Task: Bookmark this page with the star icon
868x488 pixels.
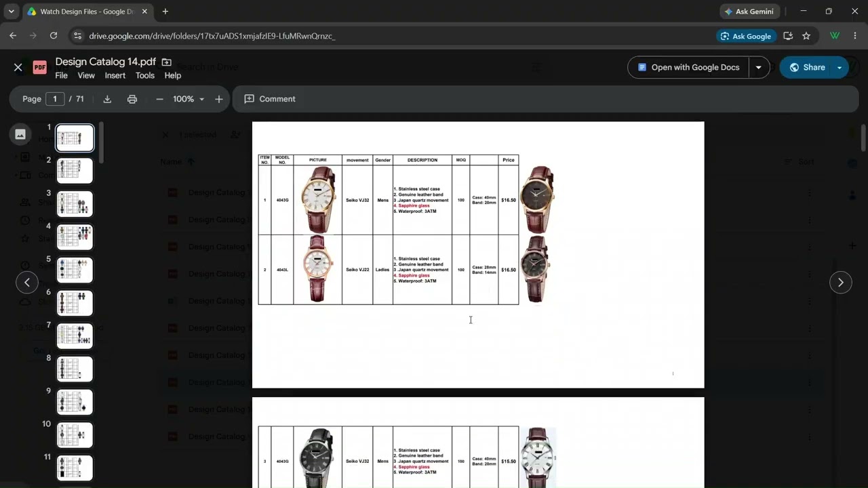Action: (806, 36)
